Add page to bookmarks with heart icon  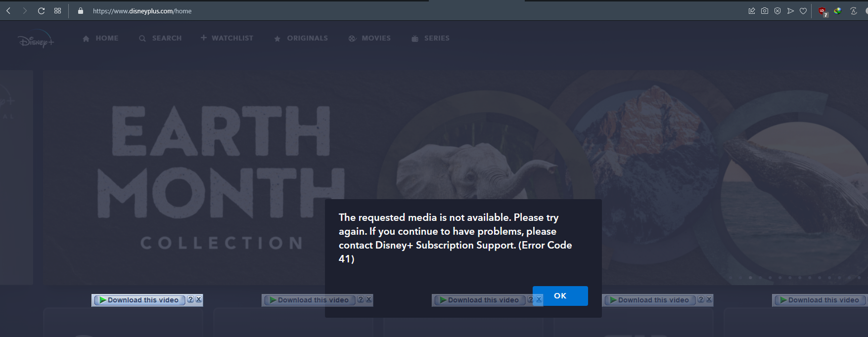coord(803,11)
